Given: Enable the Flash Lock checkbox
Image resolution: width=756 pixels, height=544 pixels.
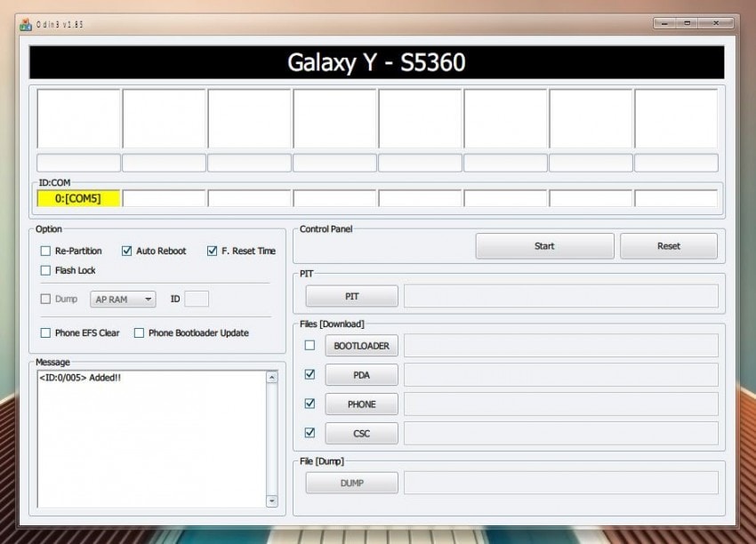Looking at the screenshot, I should coord(45,270).
